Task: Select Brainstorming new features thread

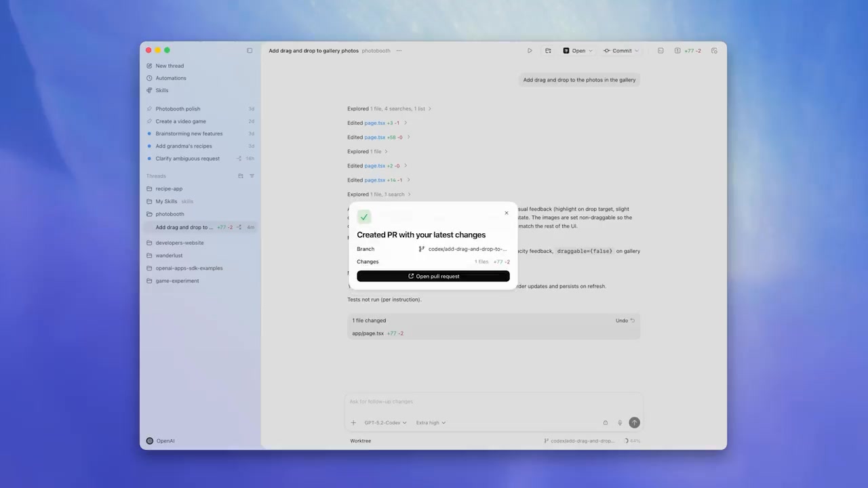Action: (189, 134)
